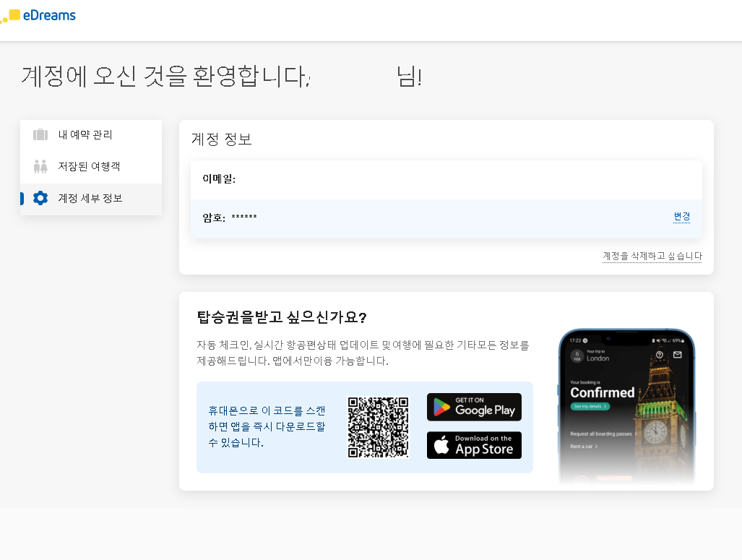Screen dimensions: 742x560
Task: Open the Get it on Google Play badge
Action: (x=474, y=407)
